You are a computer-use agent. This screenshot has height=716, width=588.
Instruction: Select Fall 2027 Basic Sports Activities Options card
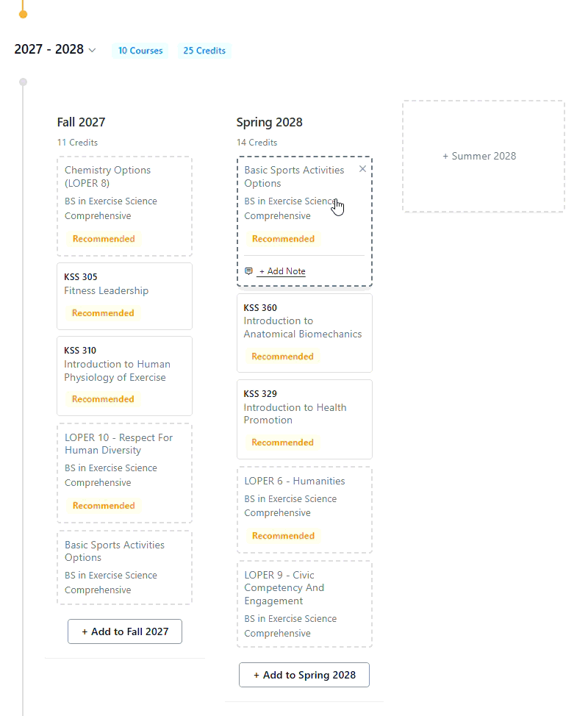click(125, 568)
